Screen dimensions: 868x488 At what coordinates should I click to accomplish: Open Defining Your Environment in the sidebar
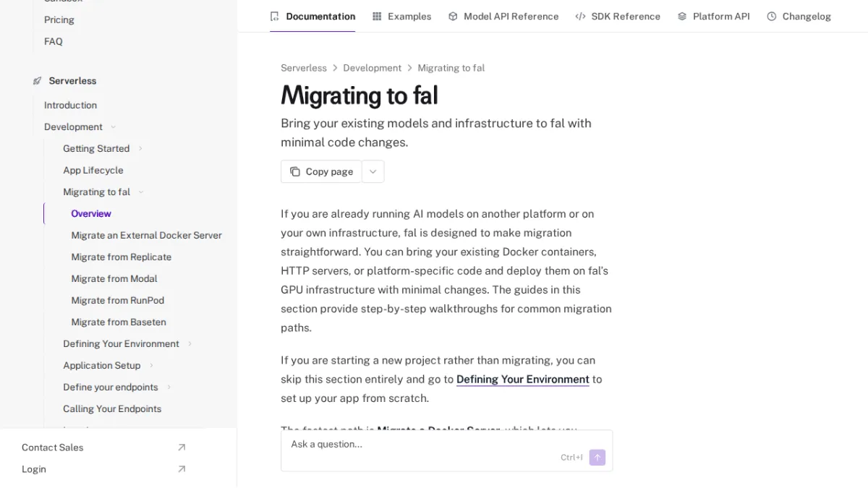click(121, 344)
